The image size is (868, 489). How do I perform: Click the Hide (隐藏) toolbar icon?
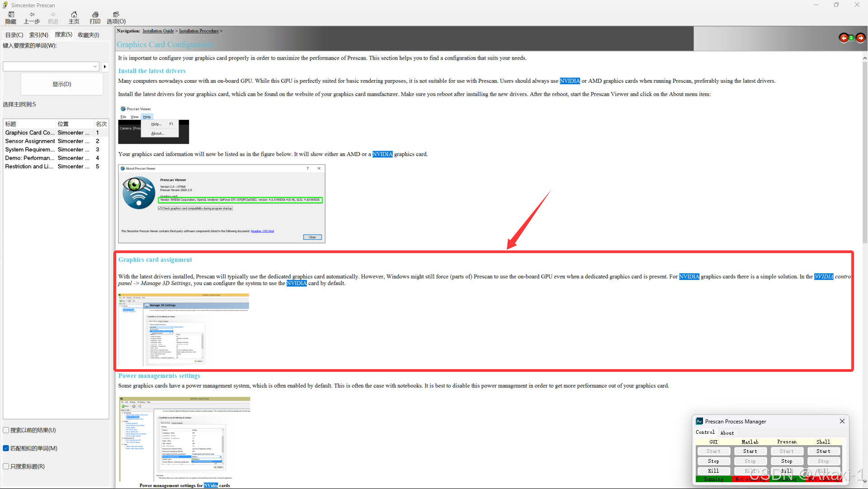[x=10, y=18]
